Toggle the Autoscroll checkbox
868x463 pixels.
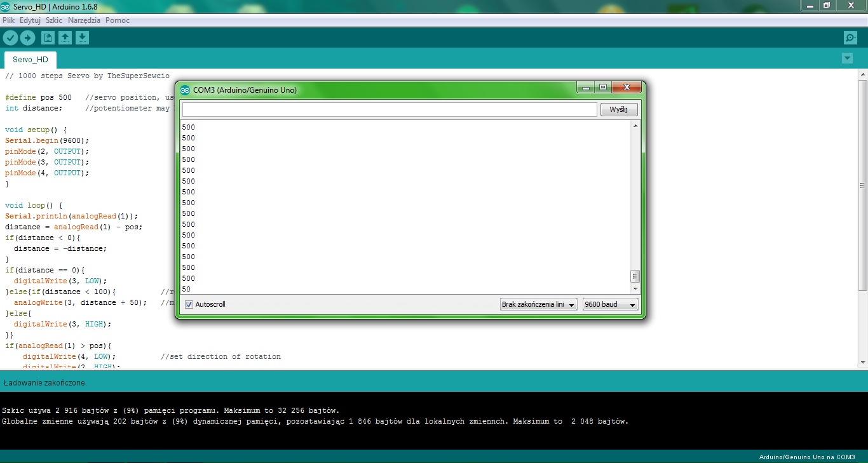point(189,304)
